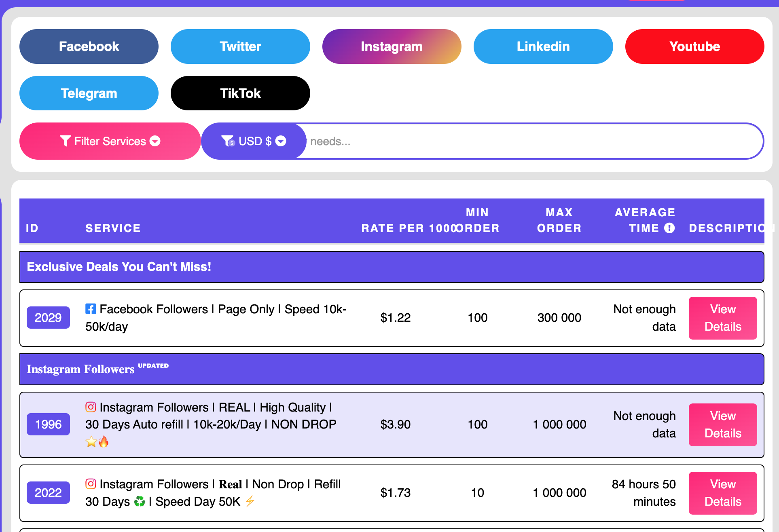Open the Filter Services dropdown

point(110,141)
